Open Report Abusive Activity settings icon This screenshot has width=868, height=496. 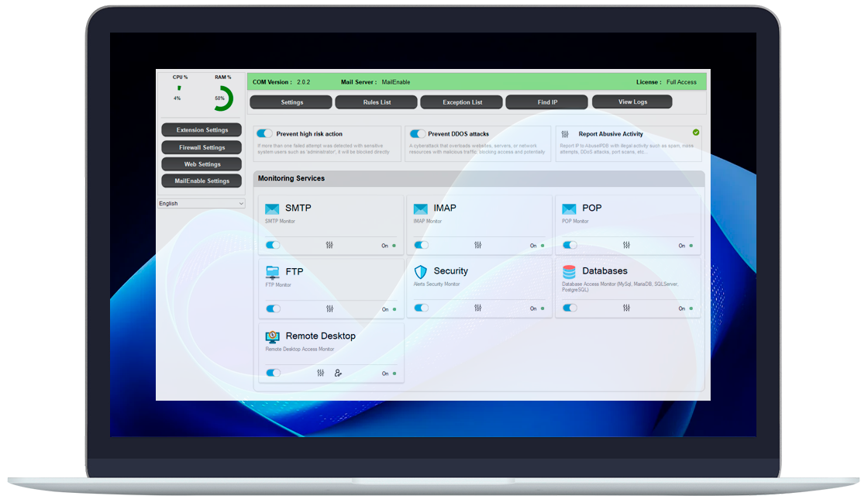[x=565, y=134]
